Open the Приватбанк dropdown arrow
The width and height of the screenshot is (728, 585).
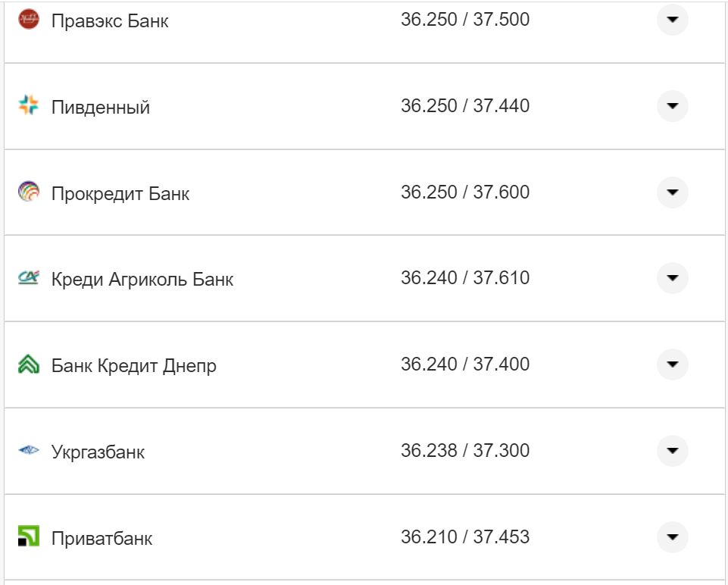671,536
